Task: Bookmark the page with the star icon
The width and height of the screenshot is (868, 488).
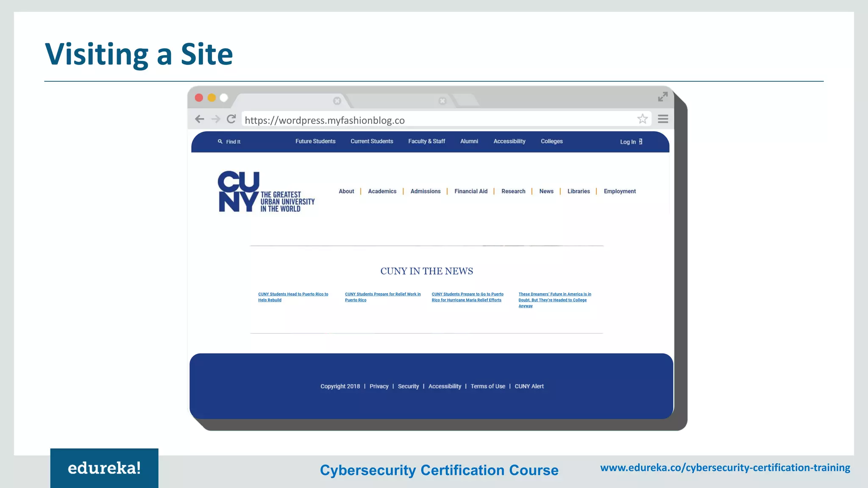Action: (x=643, y=119)
